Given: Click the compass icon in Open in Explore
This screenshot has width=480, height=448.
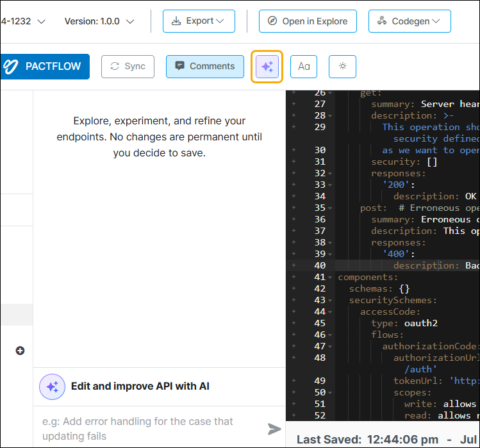Looking at the screenshot, I should (272, 21).
